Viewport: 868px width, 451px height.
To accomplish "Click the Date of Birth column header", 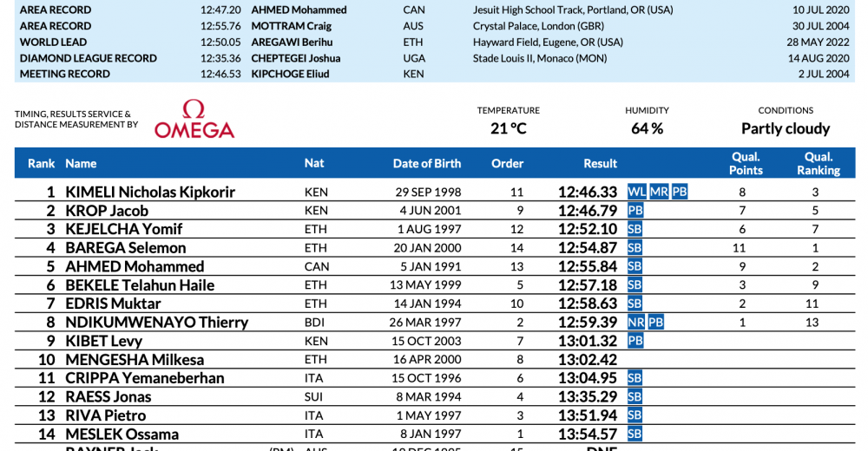I will (427, 163).
